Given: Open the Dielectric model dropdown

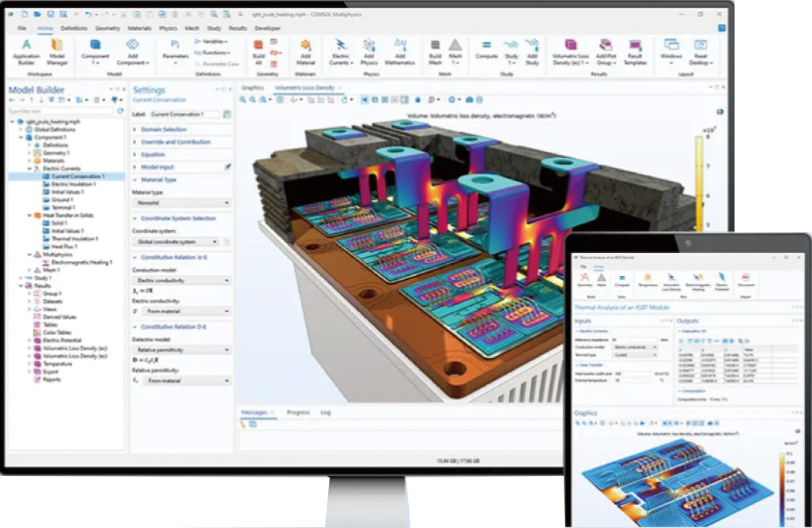Looking at the screenshot, I should [183, 350].
